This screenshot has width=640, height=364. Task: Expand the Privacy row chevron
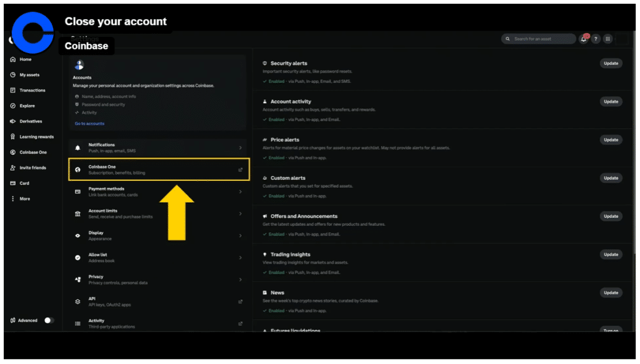point(241,280)
